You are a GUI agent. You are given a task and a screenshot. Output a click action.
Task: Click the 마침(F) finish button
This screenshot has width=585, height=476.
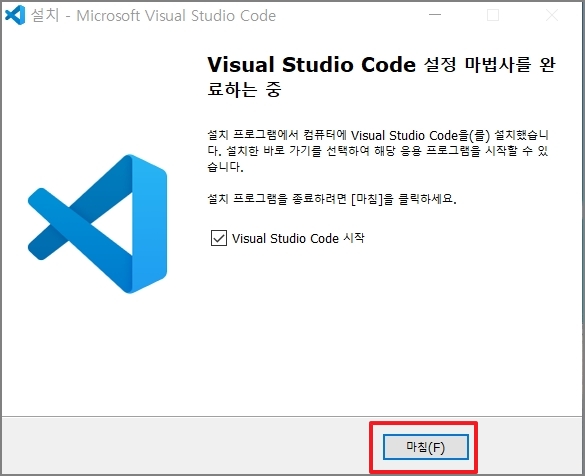425,447
